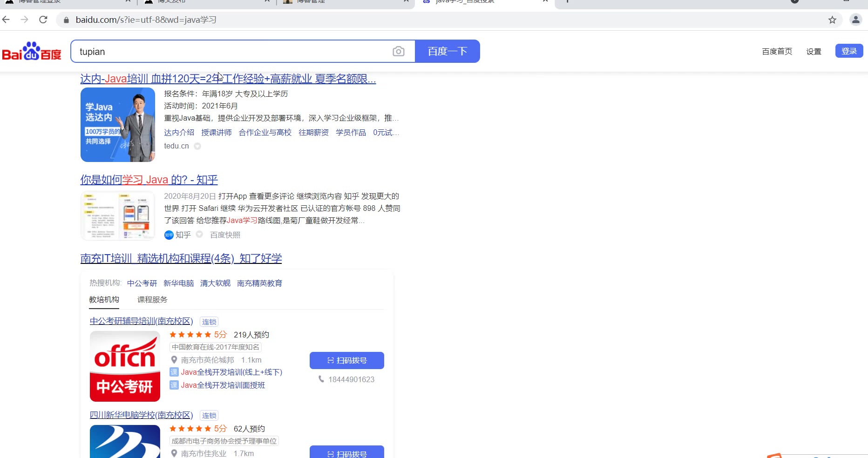
Task: Switch to the 课程服务 tab
Action: pyautogui.click(x=152, y=300)
